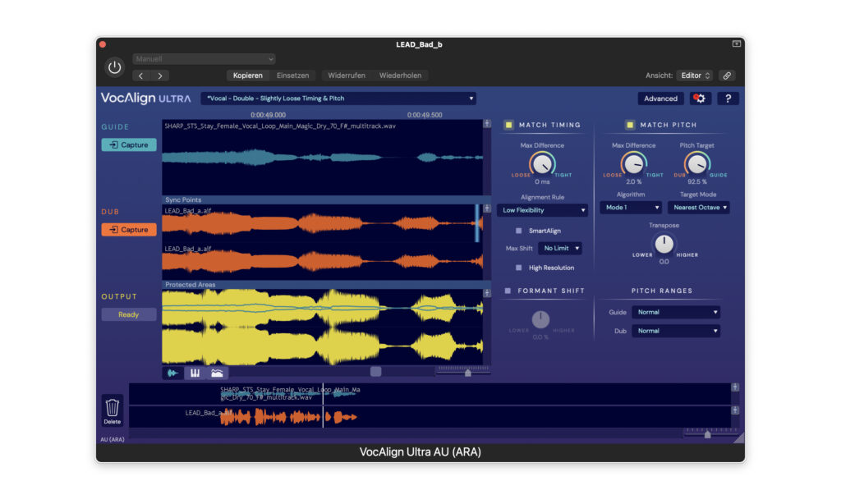Show pitch piano keys view icon
The height and width of the screenshot is (504, 841).
[x=195, y=373]
